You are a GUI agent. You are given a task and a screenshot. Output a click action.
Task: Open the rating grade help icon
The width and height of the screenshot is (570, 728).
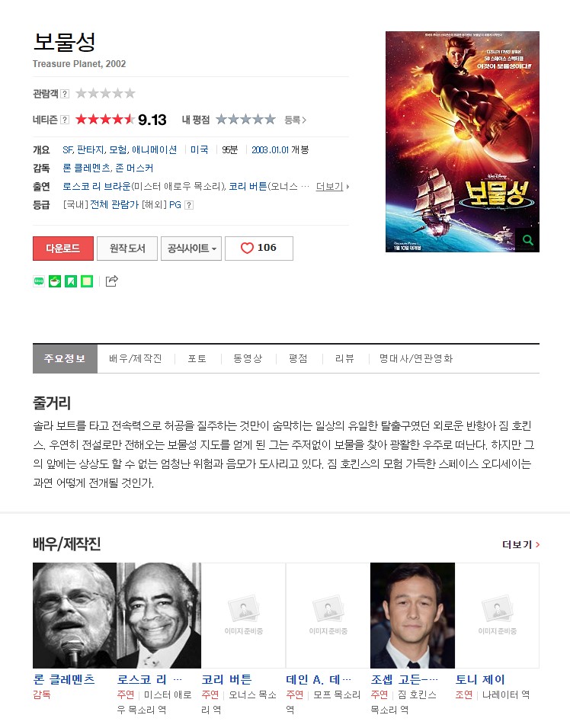coord(189,205)
